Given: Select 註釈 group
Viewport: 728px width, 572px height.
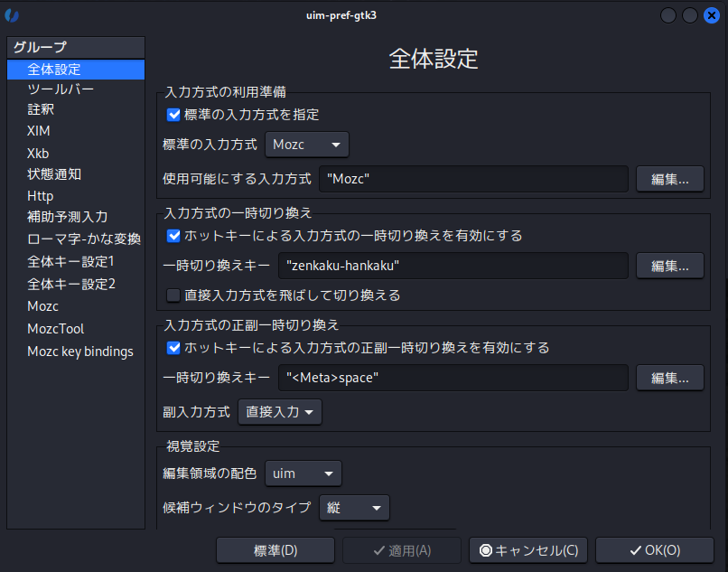Looking at the screenshot, I should [x=76, y=109].
